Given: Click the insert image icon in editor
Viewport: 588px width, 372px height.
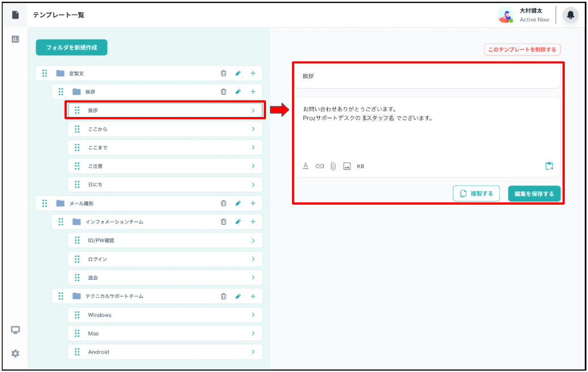Looking at the screenshot, I should click(347, 166).
